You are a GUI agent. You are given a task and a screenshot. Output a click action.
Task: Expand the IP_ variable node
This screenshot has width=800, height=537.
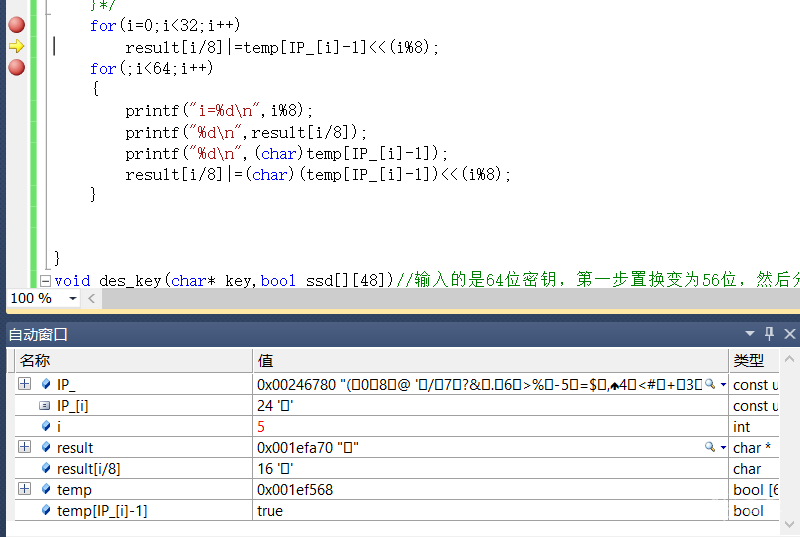[x=24, y=384]
